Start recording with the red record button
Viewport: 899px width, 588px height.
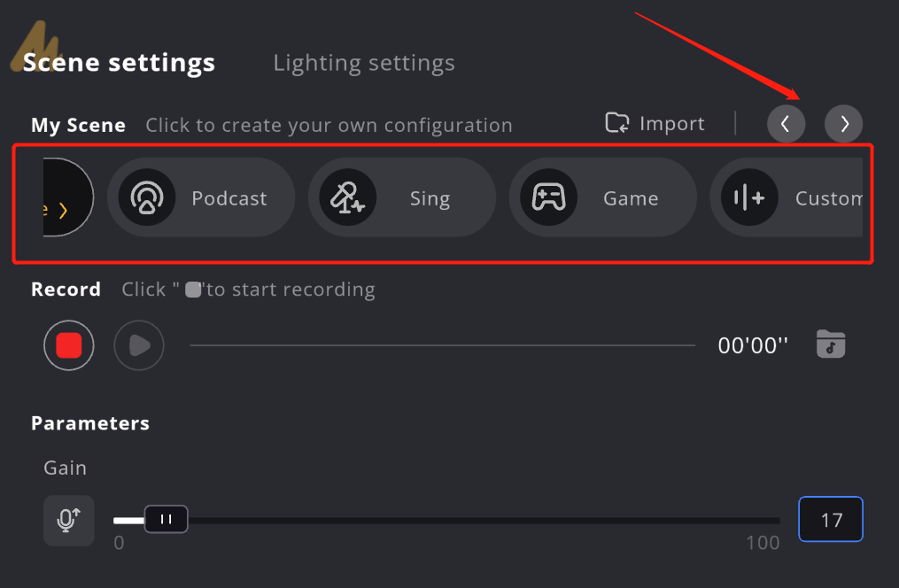pos(69,345)
